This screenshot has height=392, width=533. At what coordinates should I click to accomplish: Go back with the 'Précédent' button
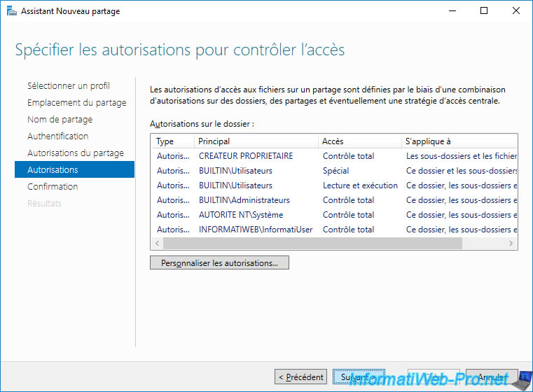click(301, 377)
